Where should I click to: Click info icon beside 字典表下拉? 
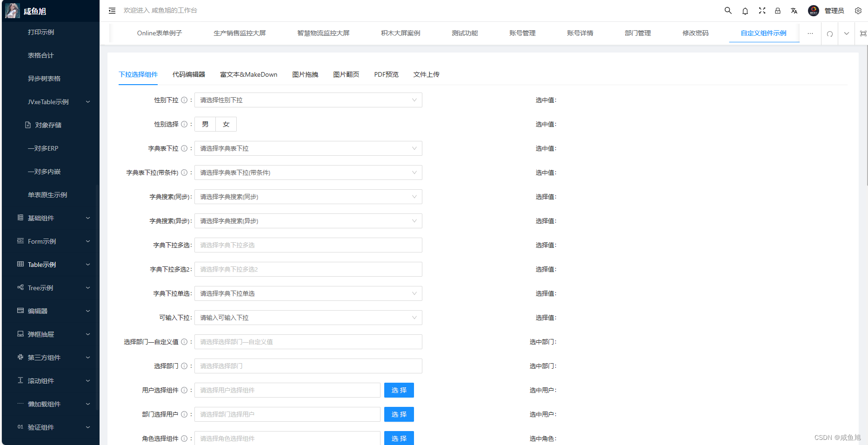(184, 148)
